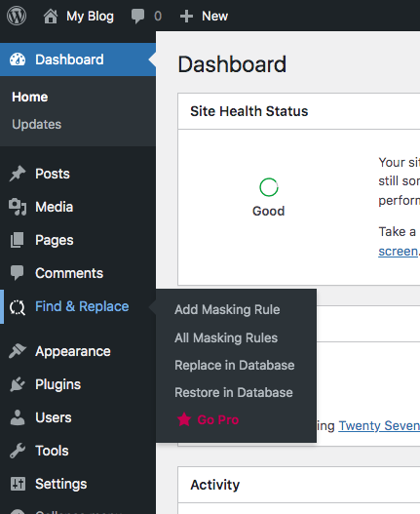Follow the Twenty Seven theme link

tap(379, 425)
